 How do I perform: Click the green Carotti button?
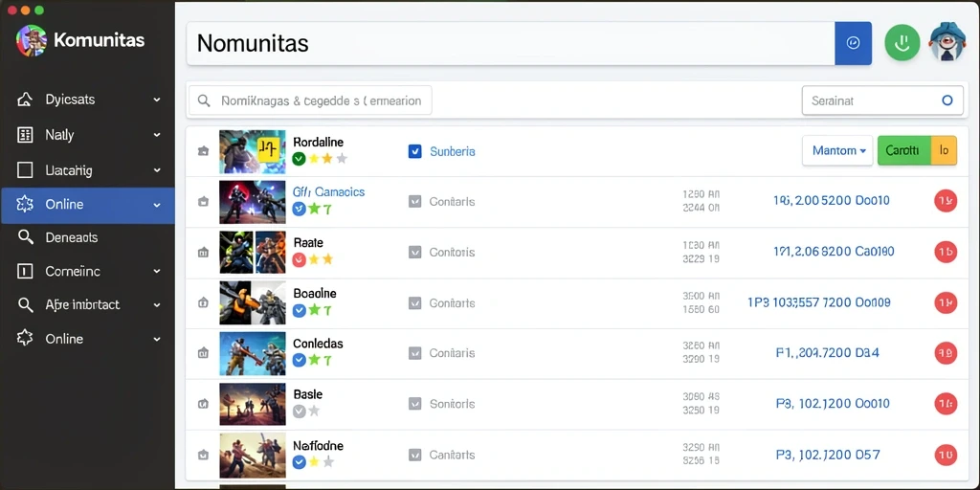tap(903, 150)
